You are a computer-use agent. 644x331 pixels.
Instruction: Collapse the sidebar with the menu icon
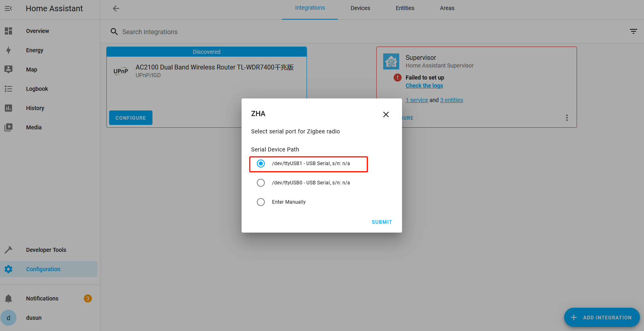click(x=8, y=8)
